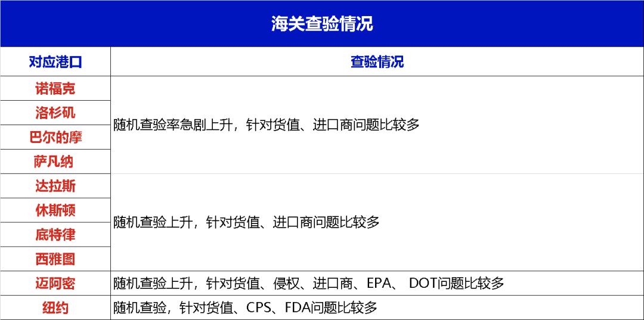Click the 迈阿密 port cell
This screenshot has width=644, height=320.
[x=55, y=284]
